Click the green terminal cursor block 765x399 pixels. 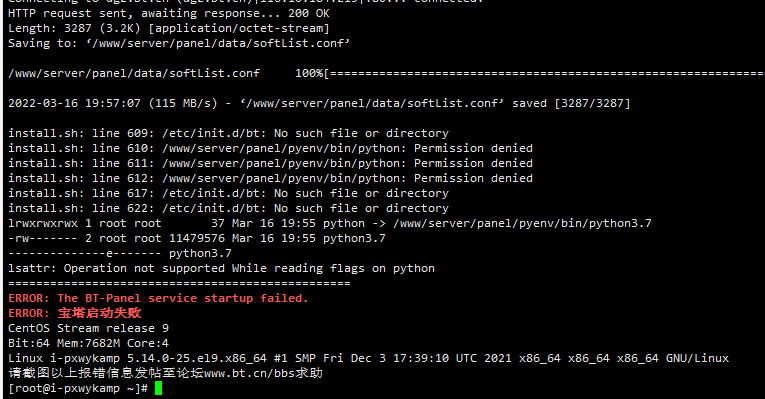[x=158, y=388]
